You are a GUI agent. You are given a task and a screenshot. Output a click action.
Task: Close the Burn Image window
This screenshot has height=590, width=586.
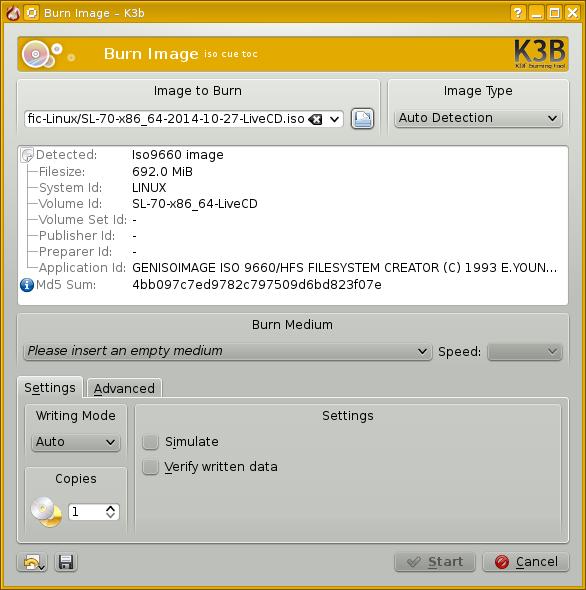coord(572,13)
